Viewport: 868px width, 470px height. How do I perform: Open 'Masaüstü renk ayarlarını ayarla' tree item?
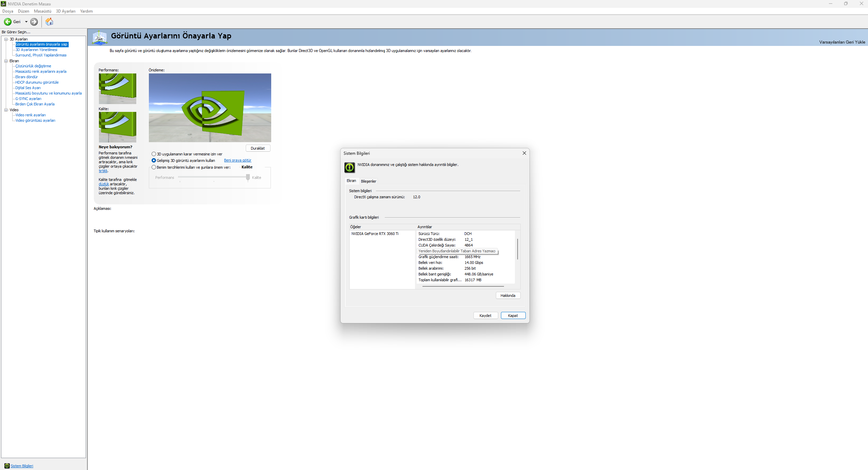41,71
